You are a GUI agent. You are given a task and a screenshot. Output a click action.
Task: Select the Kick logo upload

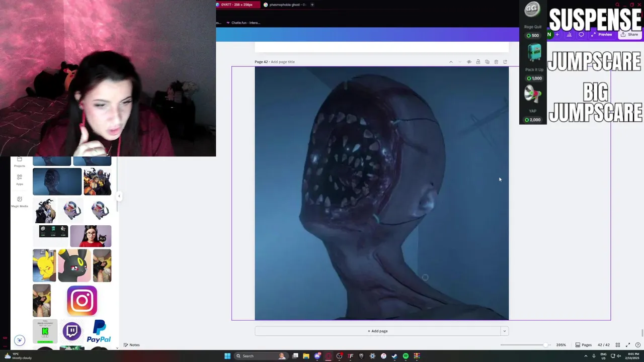[x=45, y=331]
